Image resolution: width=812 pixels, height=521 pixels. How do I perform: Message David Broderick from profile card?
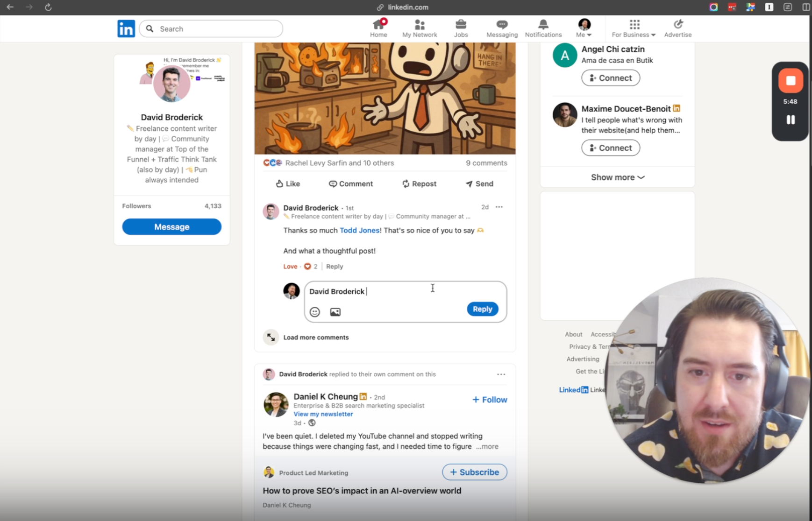pos(172,227)
